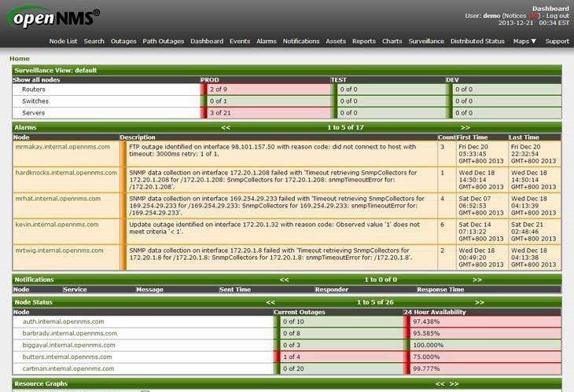Click the 24 Hour Availability column header
Viewport: 574px width, 392px height.
pos(435,312)
